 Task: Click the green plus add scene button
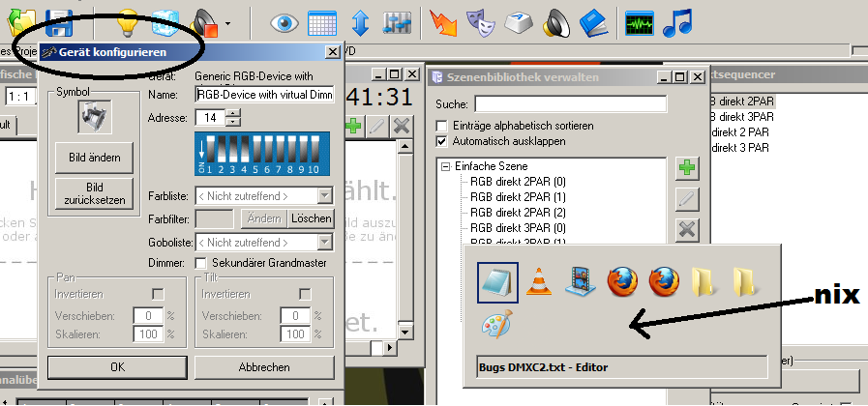(687, 168)
